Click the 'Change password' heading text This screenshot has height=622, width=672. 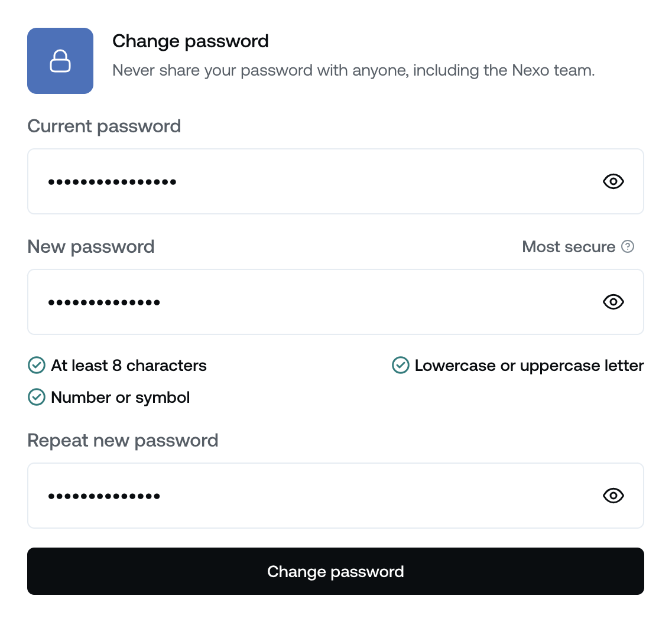190,41
